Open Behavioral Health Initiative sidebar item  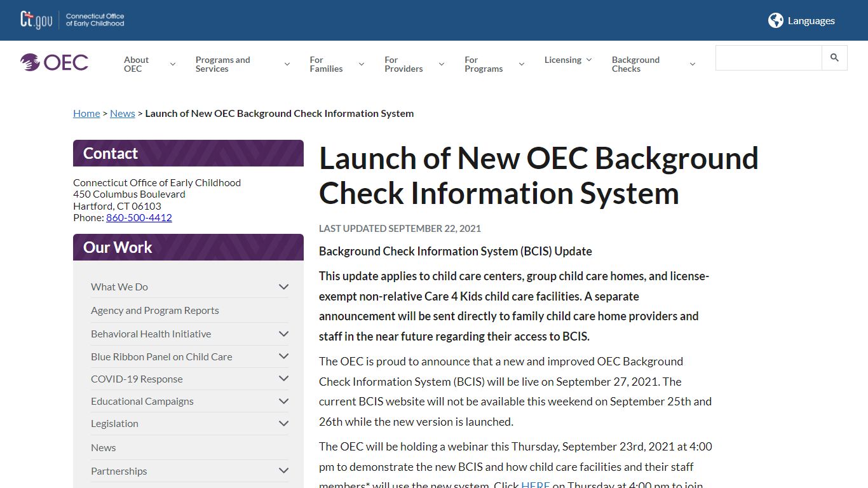point(151,334)
